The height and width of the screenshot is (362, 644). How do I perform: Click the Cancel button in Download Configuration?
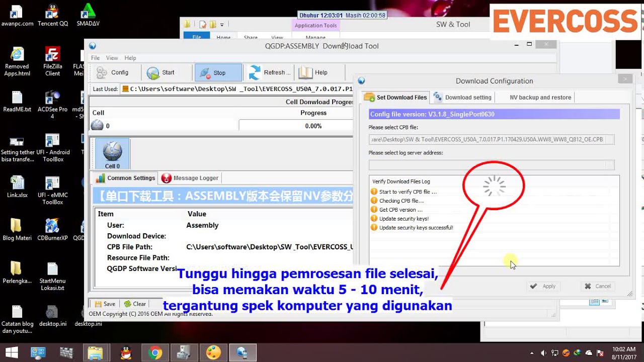point(598,286)
